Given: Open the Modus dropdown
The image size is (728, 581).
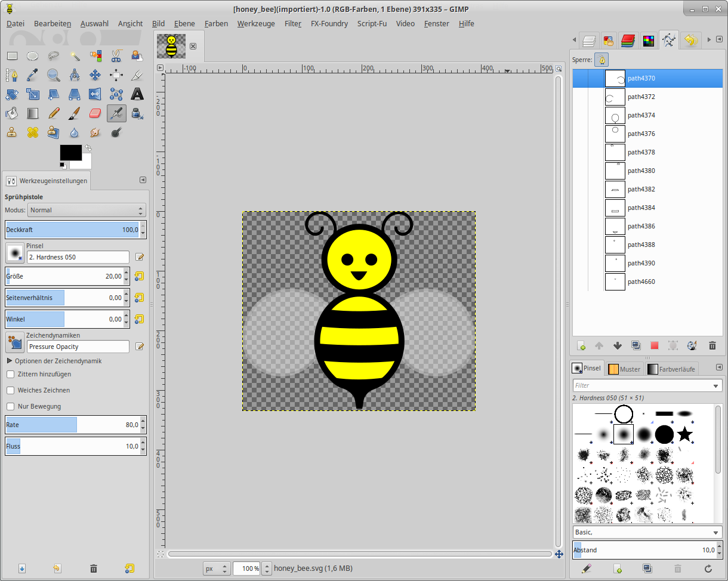Looking at the screenshot, I should [x=87, y=210].
